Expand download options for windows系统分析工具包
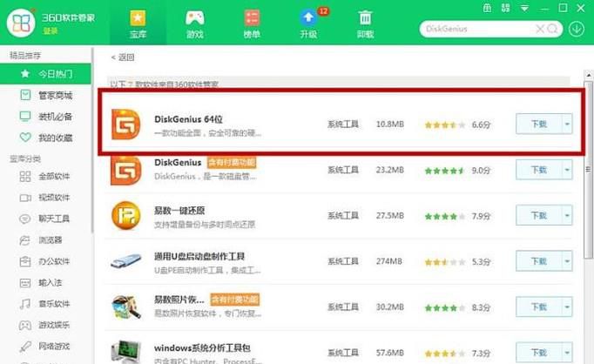 [x=567, y=353]
